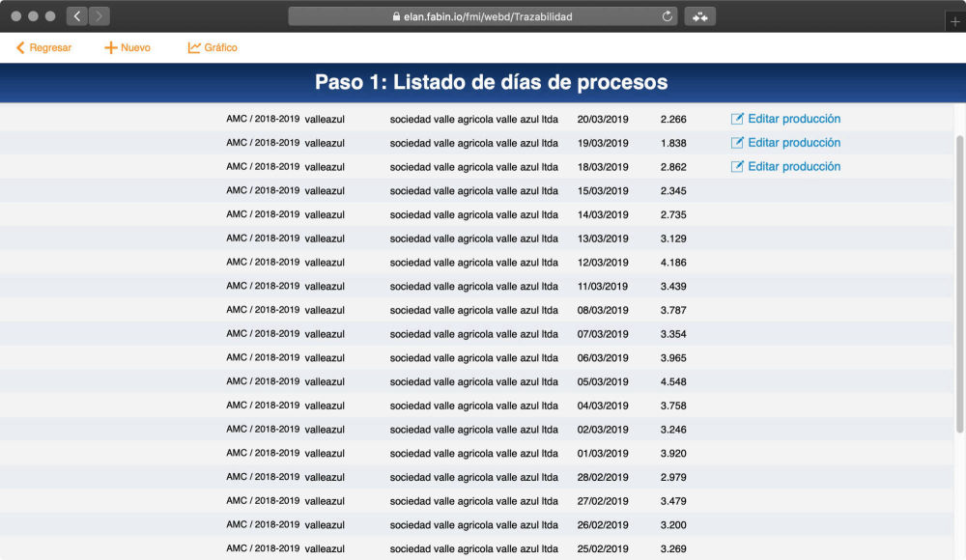Image resolution: width=966 pixels, height=560 pixels.
Task: Click edit icon for 20/03/2019 row
Action: [x=737, y=119]
